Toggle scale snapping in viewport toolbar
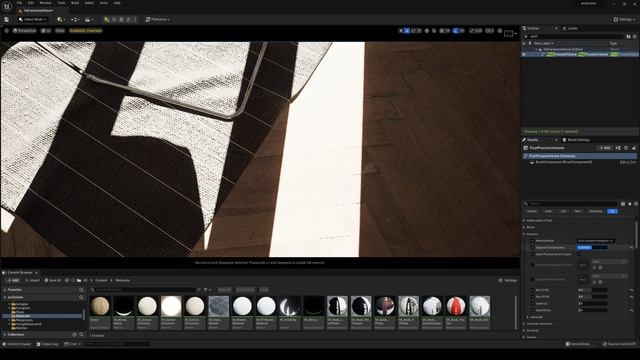Image resolution: width=640 pixels, height=360 pixels. (472, 31)
